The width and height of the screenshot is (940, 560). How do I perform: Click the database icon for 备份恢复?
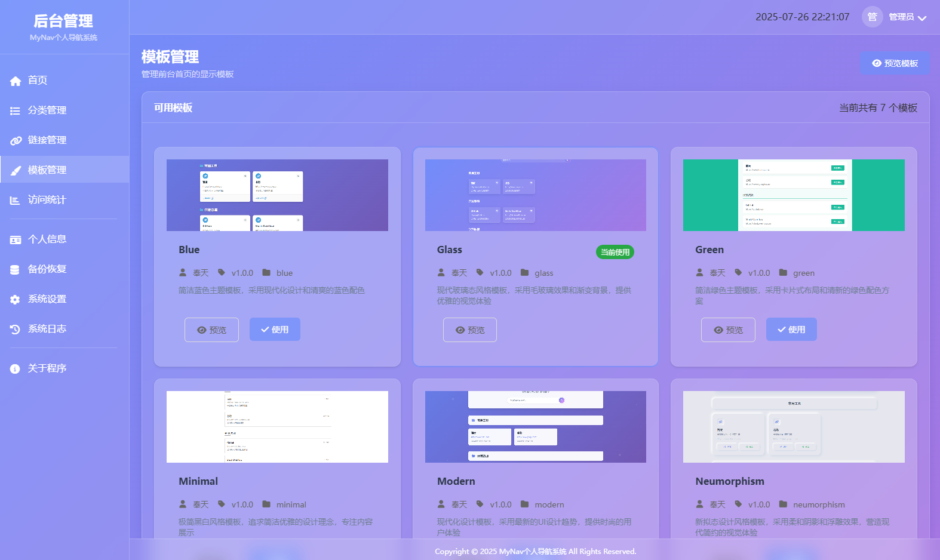16,270
